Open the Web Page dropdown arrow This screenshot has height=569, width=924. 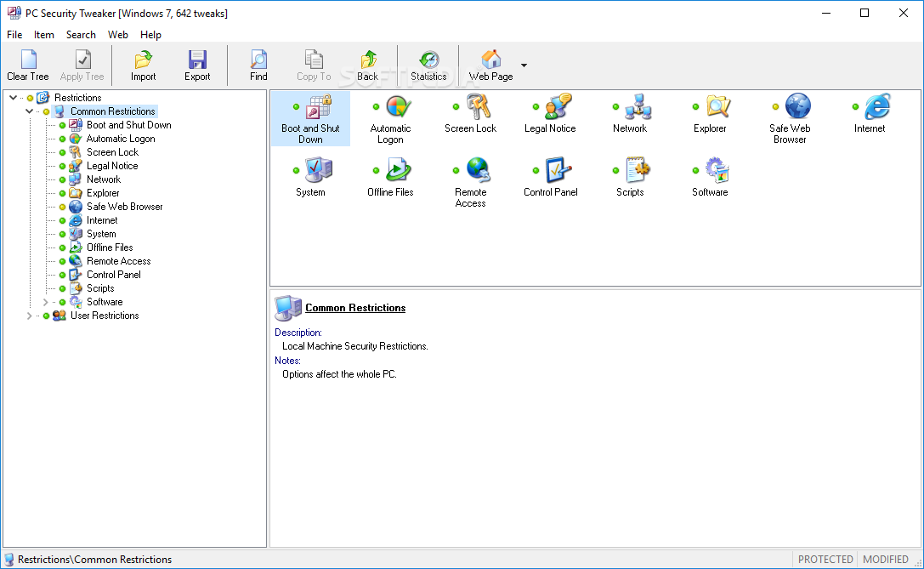point(524,65)
